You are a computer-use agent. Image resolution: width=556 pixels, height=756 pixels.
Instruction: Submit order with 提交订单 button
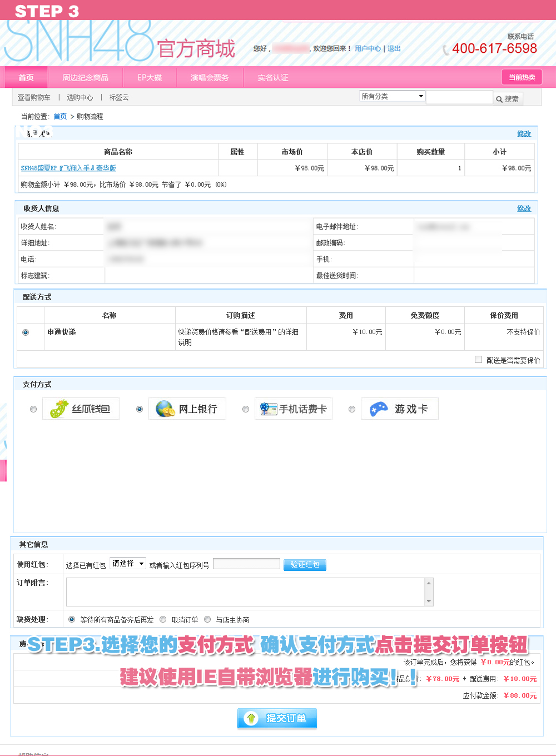pyautogui.click(x=277, y=718)
